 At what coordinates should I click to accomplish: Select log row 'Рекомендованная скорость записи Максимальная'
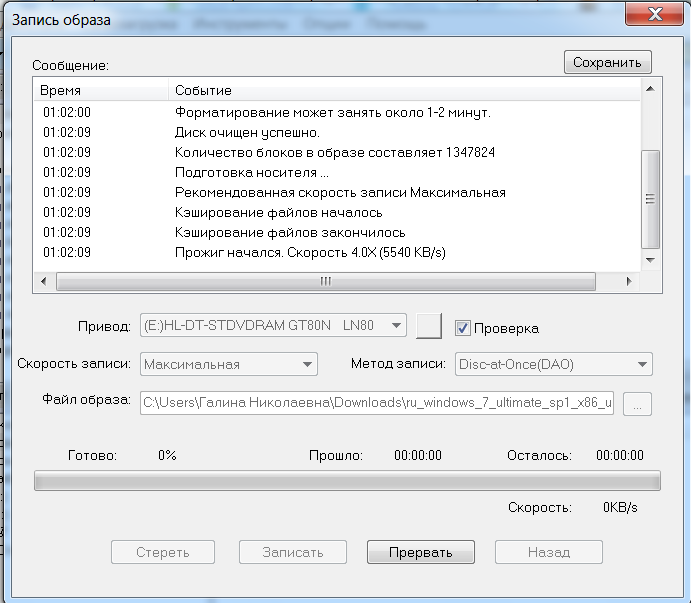[337, 192]
